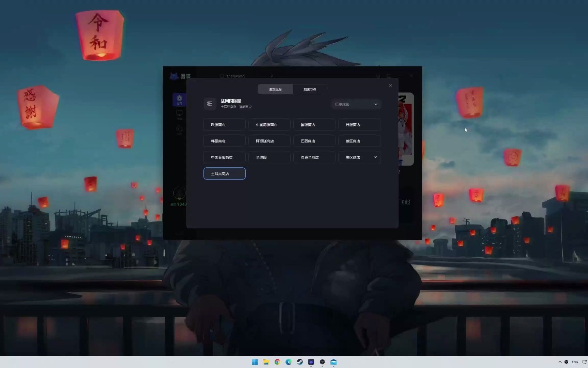The height and width of the screenshot is (368, 588).
Task: Select the 韩服商店 region
Action: coord(225,141)
